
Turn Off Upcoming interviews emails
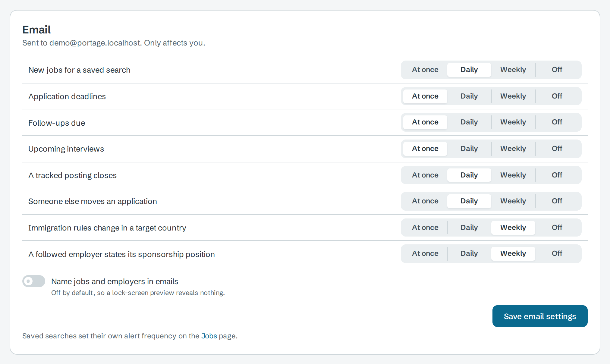(557, 149)
